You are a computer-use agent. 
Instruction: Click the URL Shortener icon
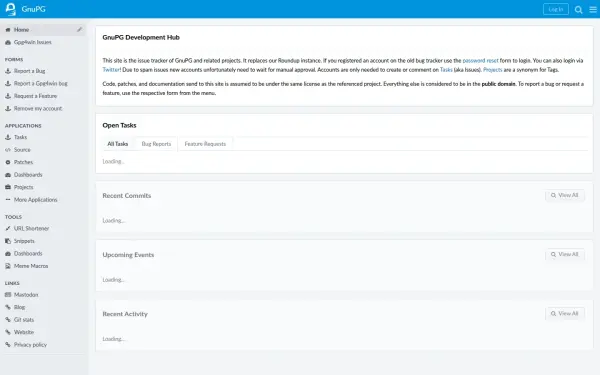[8, 228]
